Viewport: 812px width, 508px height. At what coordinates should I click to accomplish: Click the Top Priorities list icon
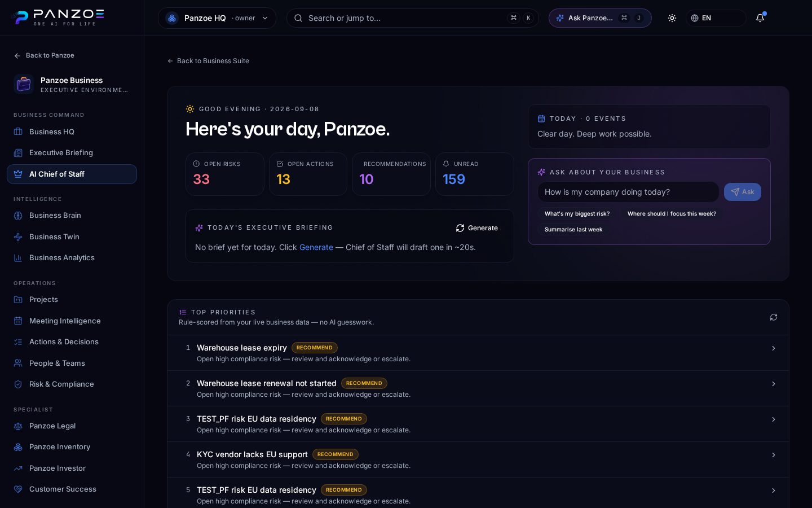tap(183, 312)
